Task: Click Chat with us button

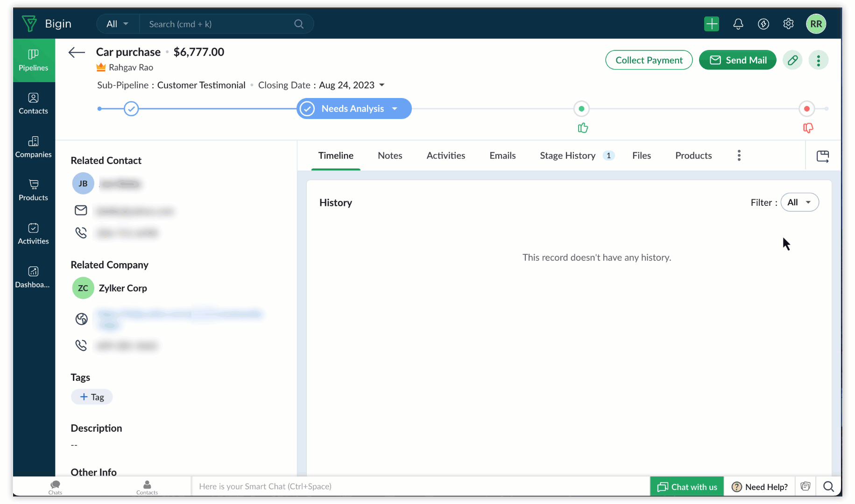Action: point(687,487)
